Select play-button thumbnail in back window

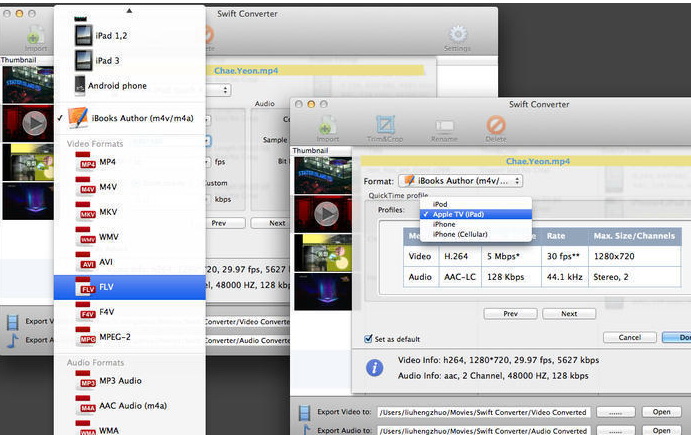pos(28,123)
